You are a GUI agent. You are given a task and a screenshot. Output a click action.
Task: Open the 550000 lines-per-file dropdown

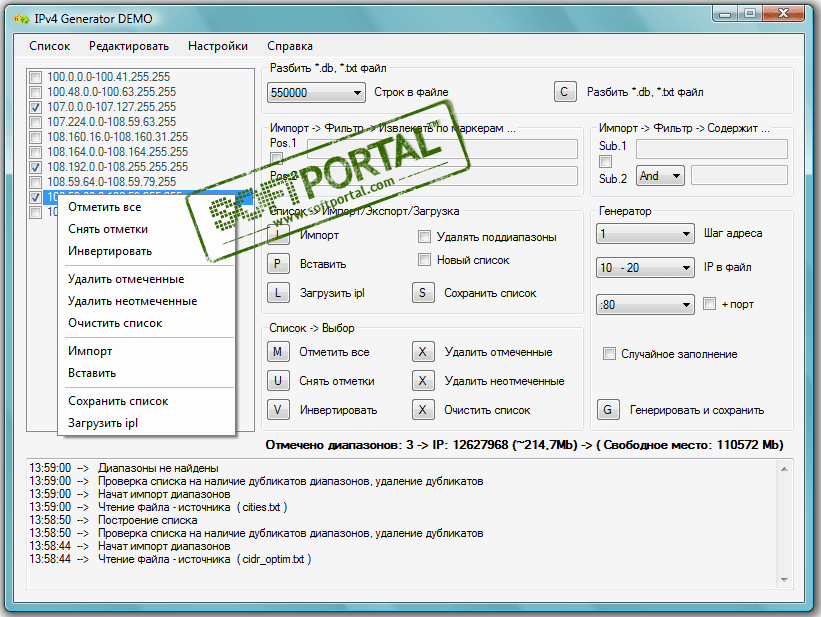(316, 93)
